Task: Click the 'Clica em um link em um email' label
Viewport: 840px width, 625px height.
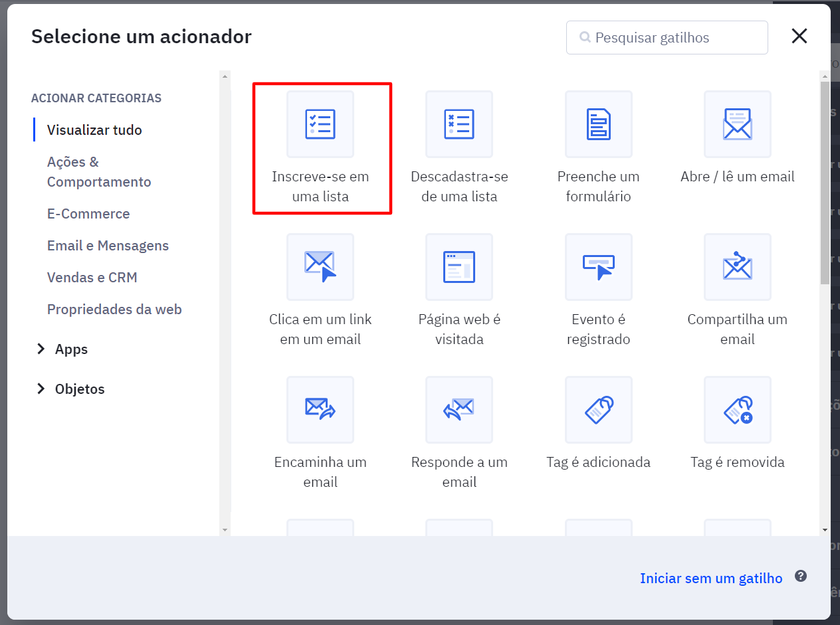Action: click(x=320, y=329)
